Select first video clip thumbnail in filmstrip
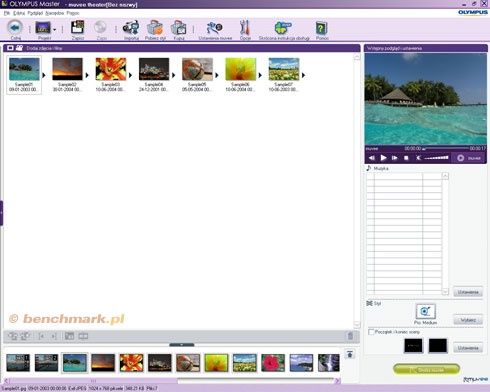 click(x=18, y=363)
